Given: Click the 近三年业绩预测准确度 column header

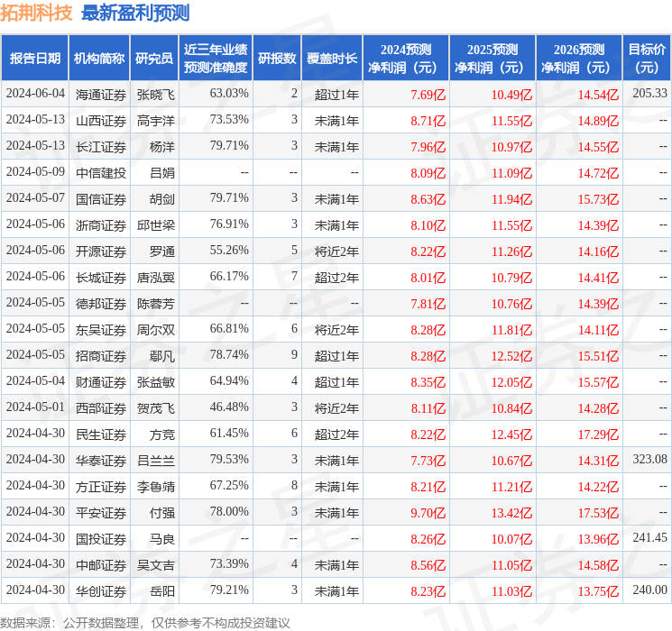Looking at the screenshot, I should [x=216, y=59].
